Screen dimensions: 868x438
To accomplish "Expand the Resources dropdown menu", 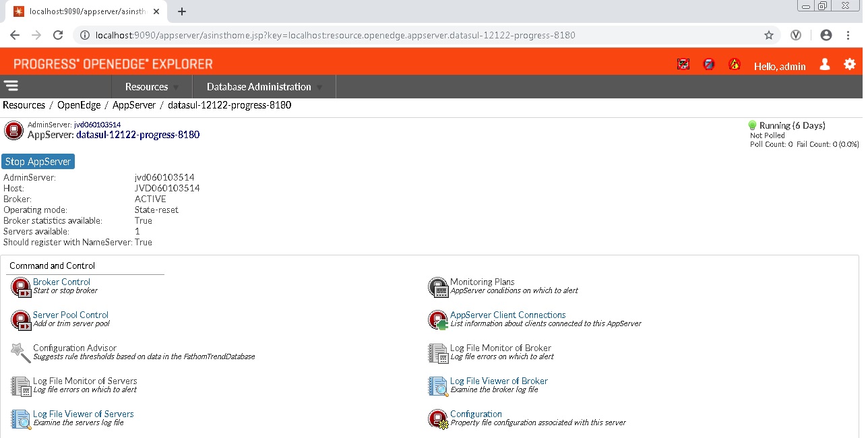I will [152, 86].
